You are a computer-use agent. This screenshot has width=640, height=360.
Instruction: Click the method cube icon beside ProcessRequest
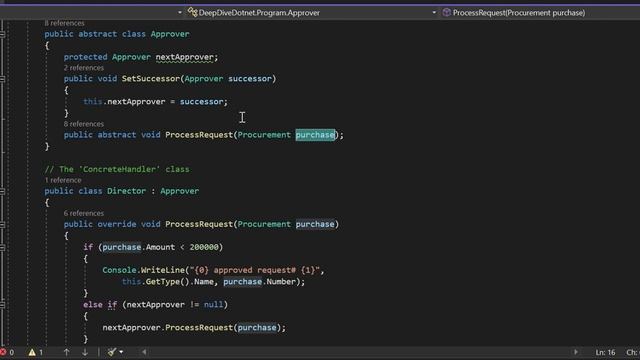(x=447, y=12)
